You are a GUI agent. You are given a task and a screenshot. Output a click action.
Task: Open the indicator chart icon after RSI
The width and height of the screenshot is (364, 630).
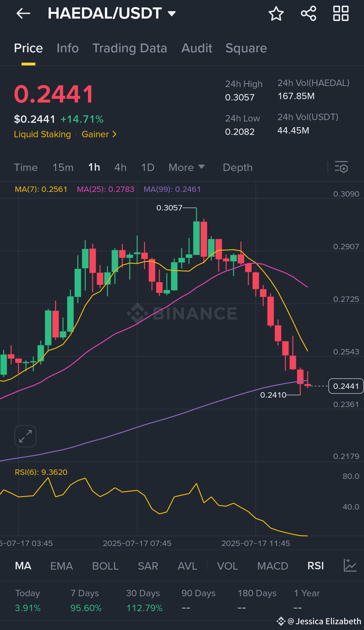[350, 566]
